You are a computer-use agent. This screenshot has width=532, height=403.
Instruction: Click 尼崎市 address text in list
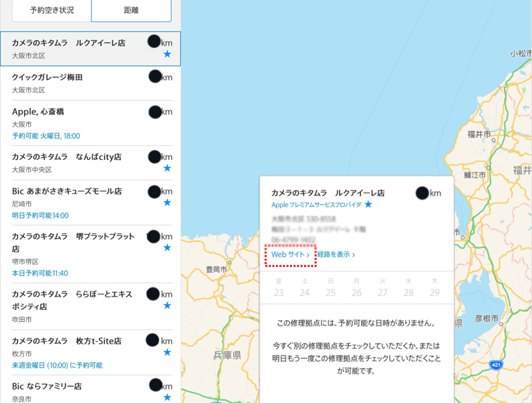point(22,204)
